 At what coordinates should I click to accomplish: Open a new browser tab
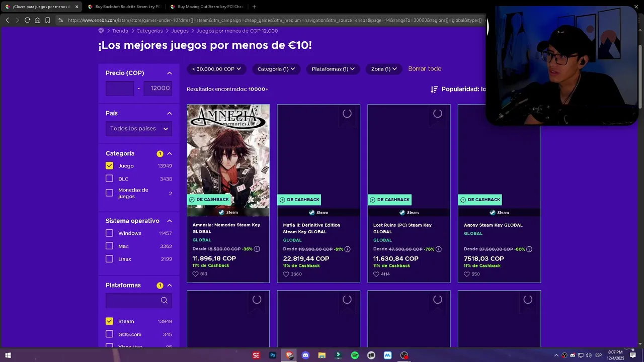pyautogui.click(x=254, y=7)
